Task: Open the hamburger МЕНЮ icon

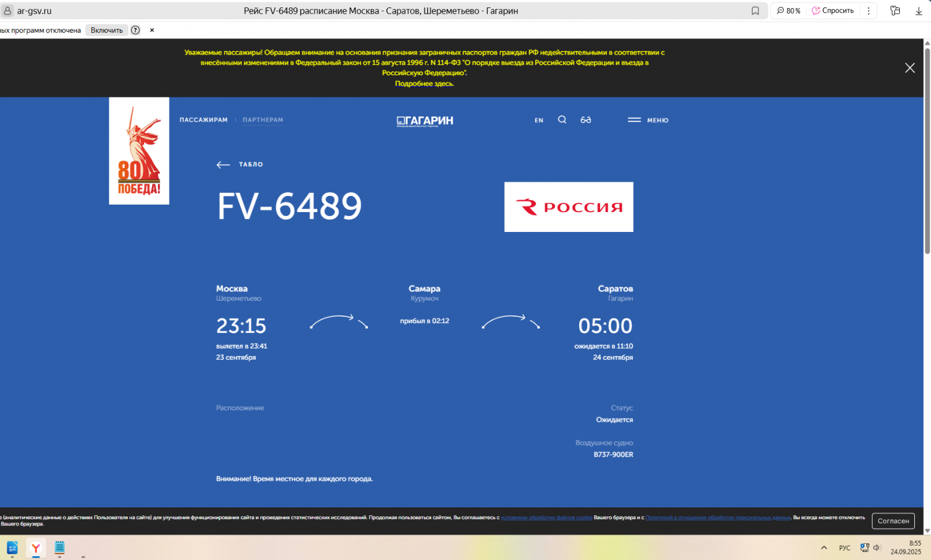Action: 634,120
